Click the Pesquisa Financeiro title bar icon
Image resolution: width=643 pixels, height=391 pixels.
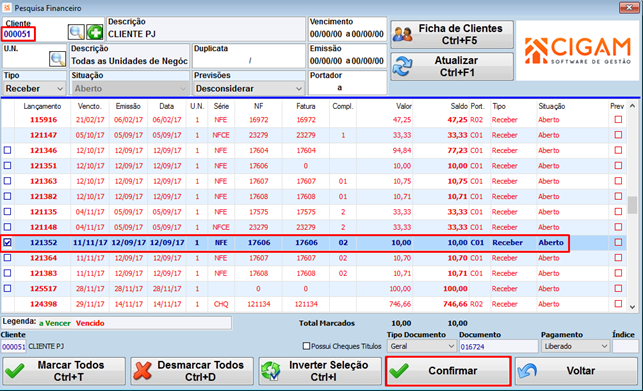click(7, 8)
